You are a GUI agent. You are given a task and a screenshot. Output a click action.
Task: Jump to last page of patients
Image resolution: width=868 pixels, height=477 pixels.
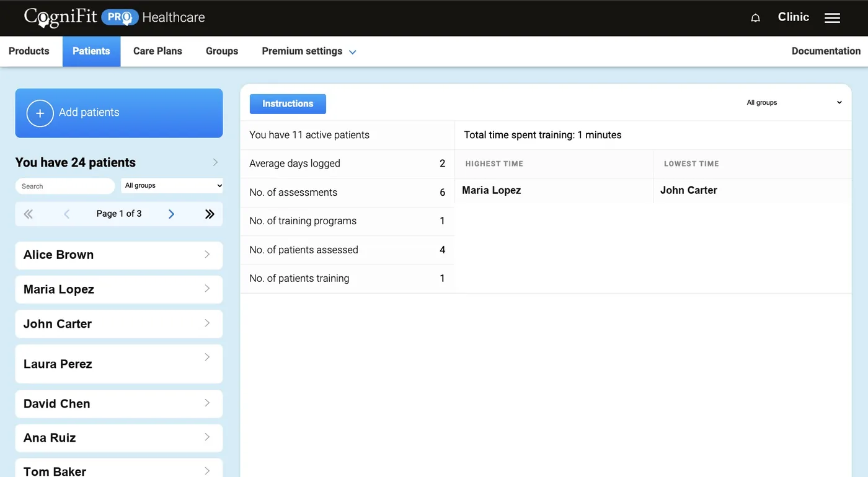[210, 214]
